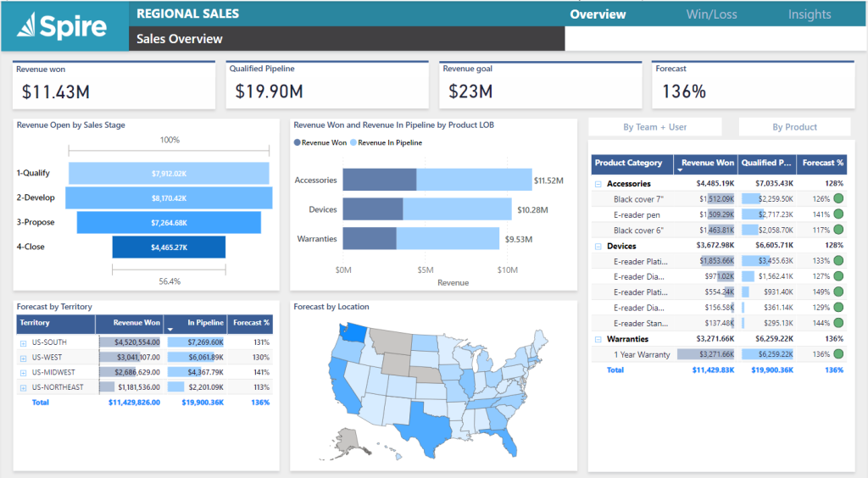This screenshot has height=478, width=868.
Task: Click green status dot for Black cover 7"
Action: [x=838, y=198]
